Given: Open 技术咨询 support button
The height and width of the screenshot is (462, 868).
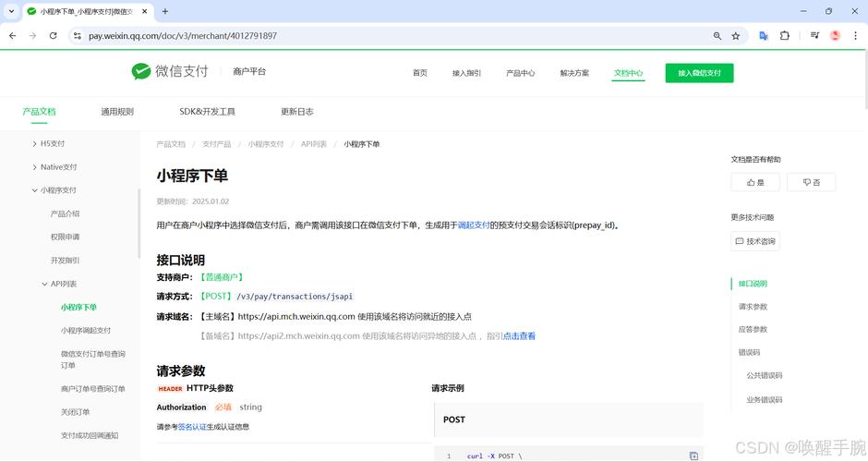Looking at the screenshot, I should [x=755, y=241].
